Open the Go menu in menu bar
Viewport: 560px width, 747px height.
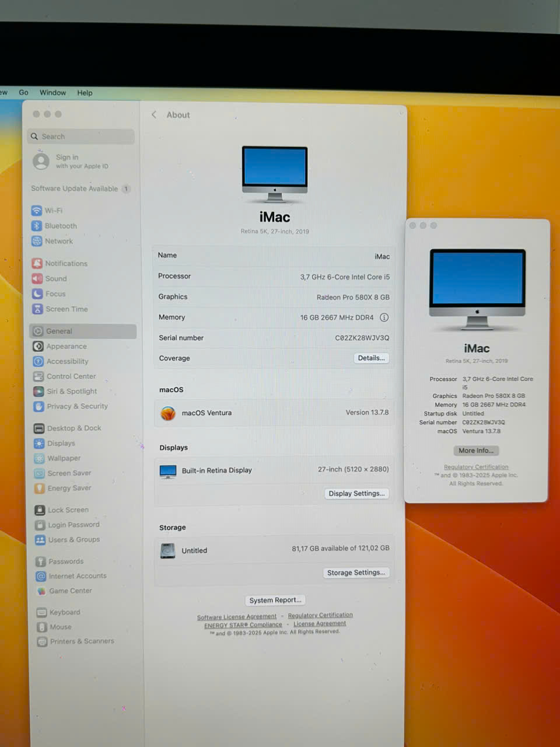23,92
